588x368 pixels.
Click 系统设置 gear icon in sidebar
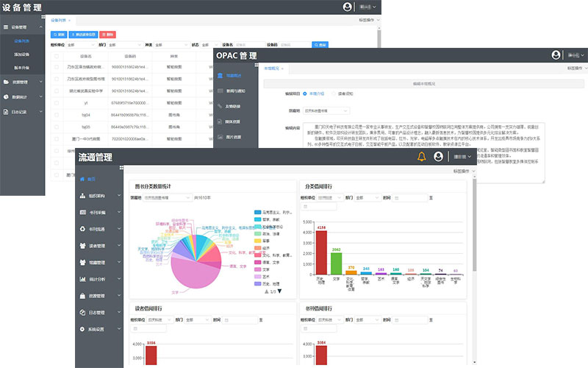(x=82, y=329)
